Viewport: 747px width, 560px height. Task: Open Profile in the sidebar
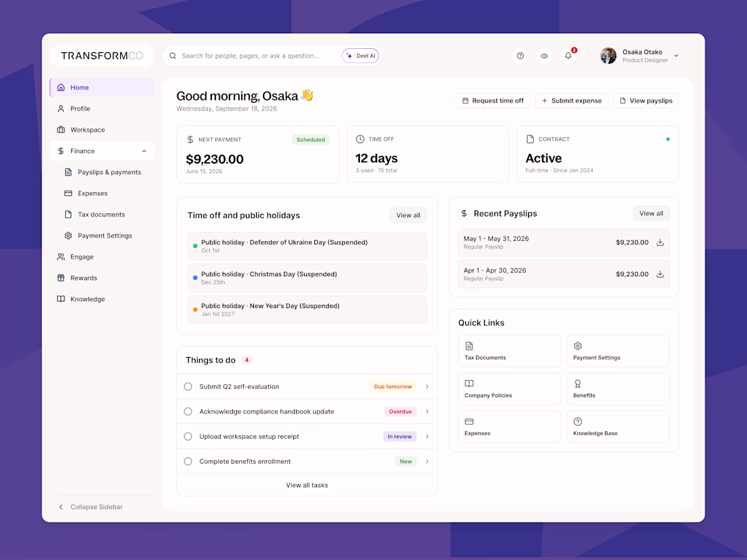[102, 109]
